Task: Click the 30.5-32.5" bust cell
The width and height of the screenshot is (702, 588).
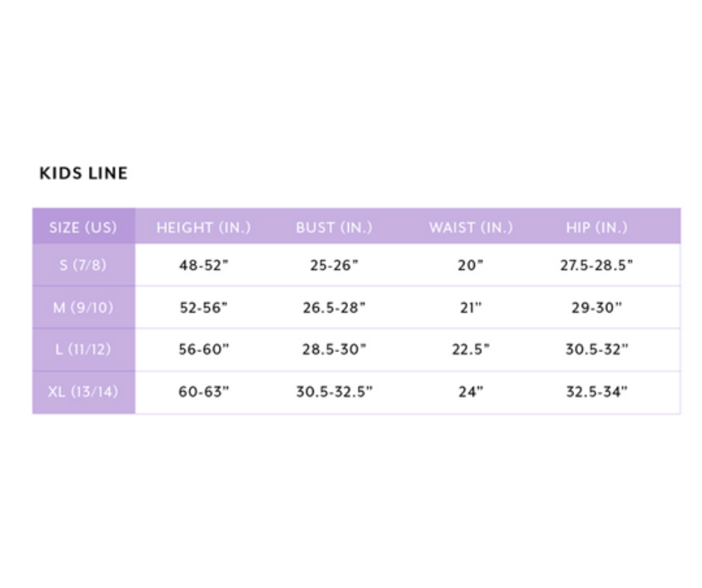Action: 334,392
